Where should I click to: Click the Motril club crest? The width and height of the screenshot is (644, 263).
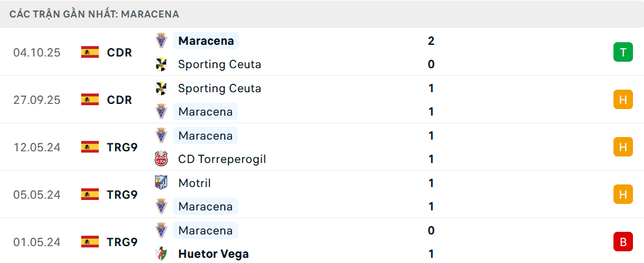(161, 183)
